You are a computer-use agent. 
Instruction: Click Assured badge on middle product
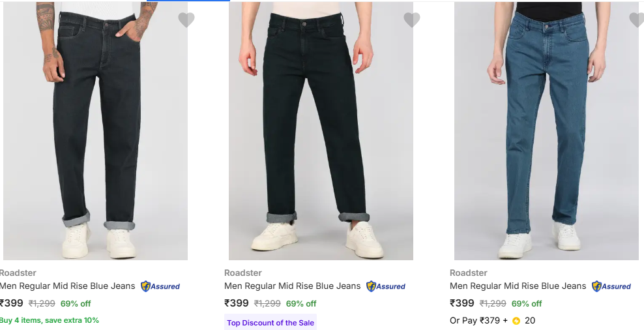pos(386,286)
